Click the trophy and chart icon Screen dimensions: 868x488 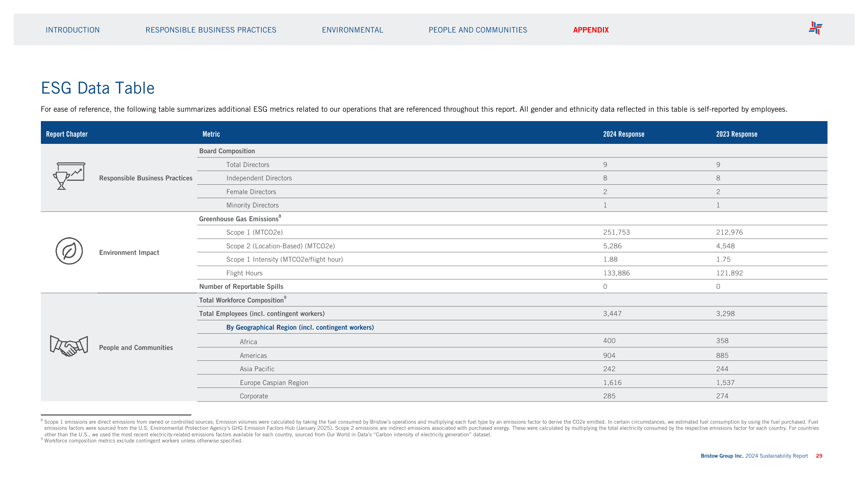pyautogui.click(x=69, y=176)
